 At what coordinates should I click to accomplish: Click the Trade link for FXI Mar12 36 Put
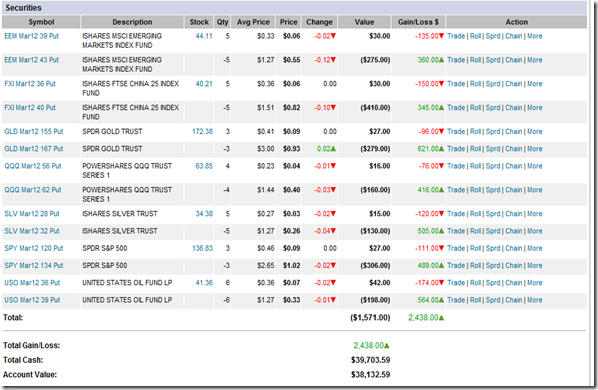(x=456, y=84)
